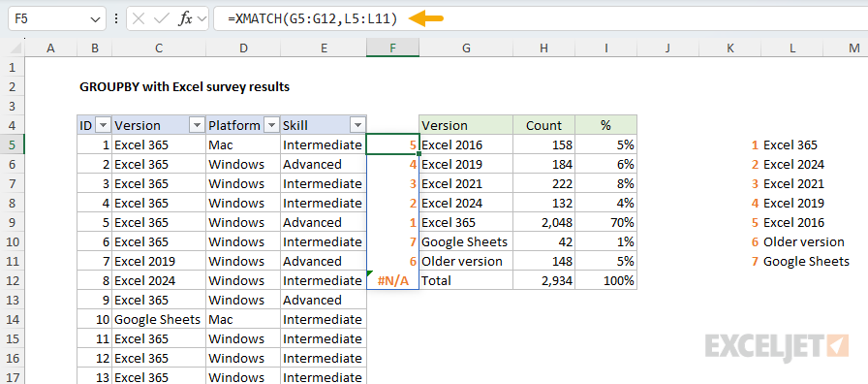Click the count 42 cell
This screenshot has height=384, width=868.
click(544, 241)
